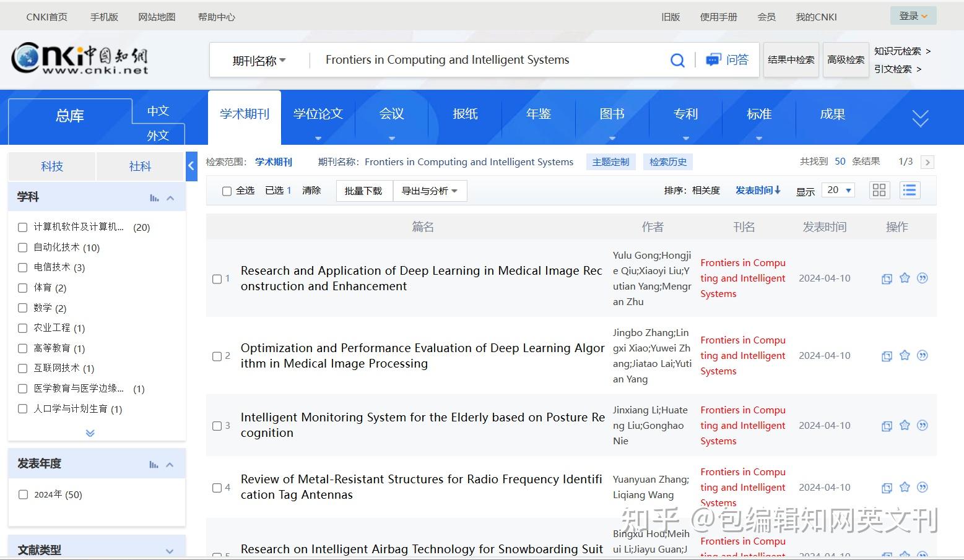Open the results-per-page 20 dropdown
The height and width of the screenshot is (560, 964).
pyautogui.click(x=837, y=190)
